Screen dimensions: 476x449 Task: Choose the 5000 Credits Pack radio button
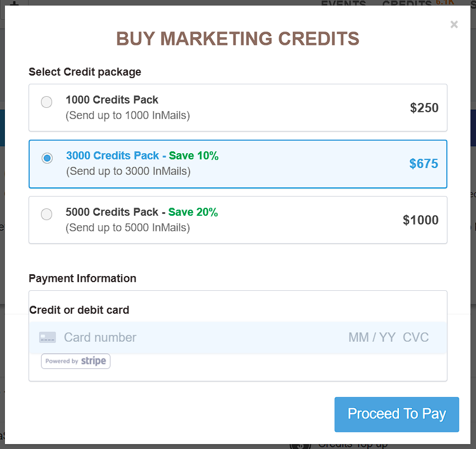click(x=47, y=215)
